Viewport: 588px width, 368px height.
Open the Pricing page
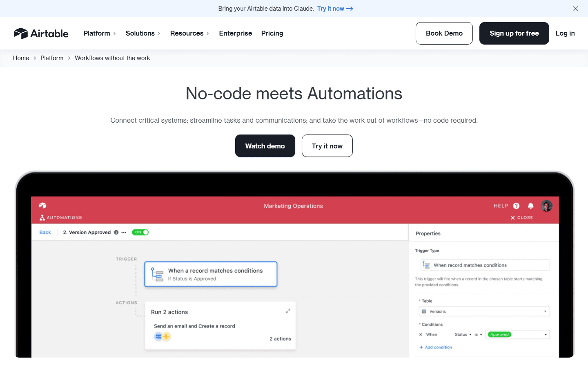click(x=272, y=33)
